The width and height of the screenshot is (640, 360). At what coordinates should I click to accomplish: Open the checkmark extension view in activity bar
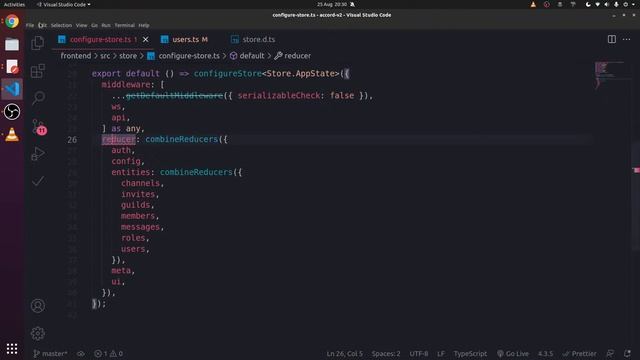pyautogui.click(x=38, y=181)
